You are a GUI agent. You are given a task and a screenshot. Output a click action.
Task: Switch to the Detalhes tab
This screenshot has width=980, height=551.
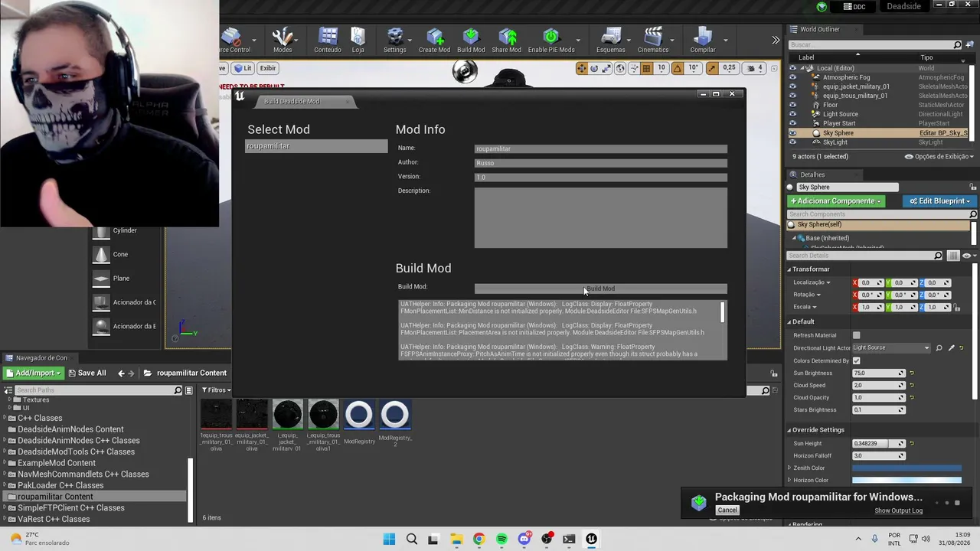[x=812, y=174]
